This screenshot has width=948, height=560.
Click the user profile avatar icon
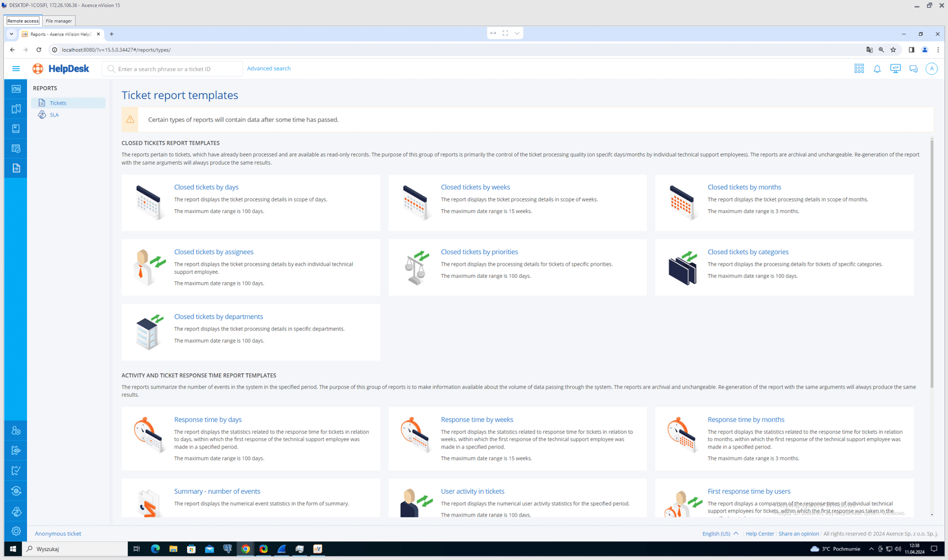click(932, 69)
